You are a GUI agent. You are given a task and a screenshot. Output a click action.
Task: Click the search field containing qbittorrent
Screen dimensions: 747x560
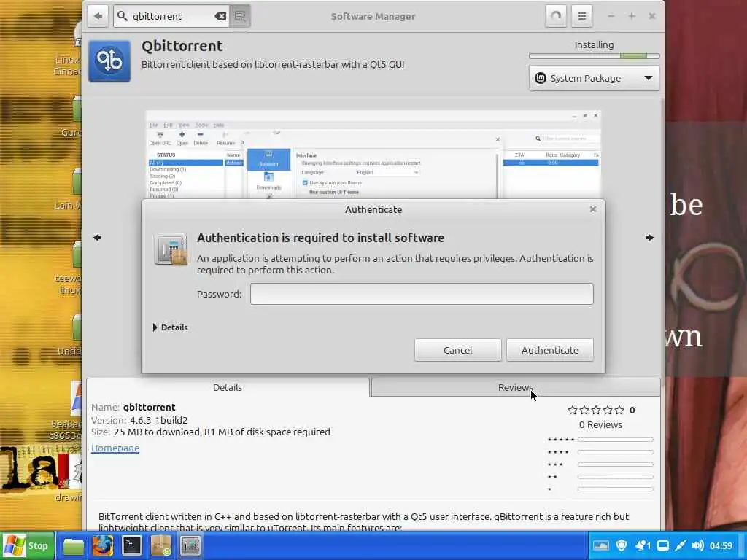pyautogui.click(x=171, y=16)
